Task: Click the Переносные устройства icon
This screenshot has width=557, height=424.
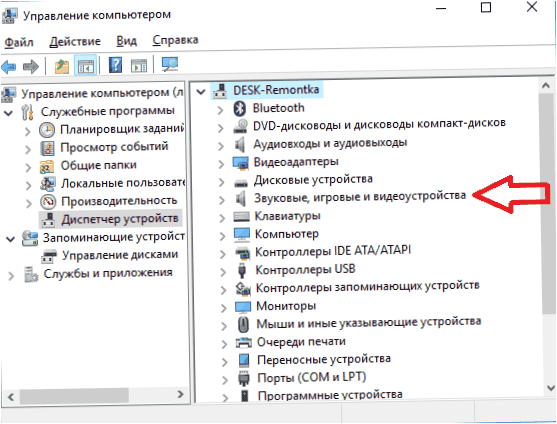Action: [x=244, y=360]
